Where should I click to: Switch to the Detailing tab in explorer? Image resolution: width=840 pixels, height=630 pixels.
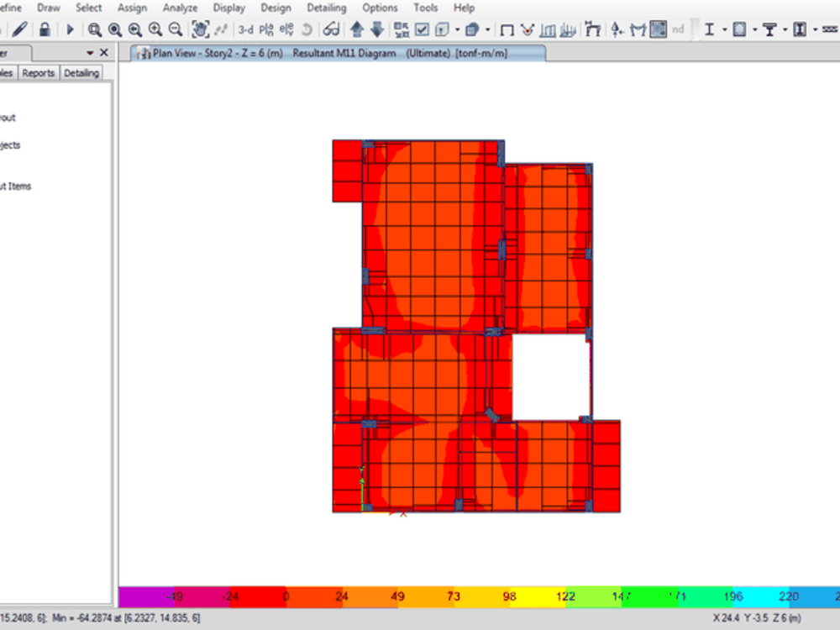[x=81, y=73]
